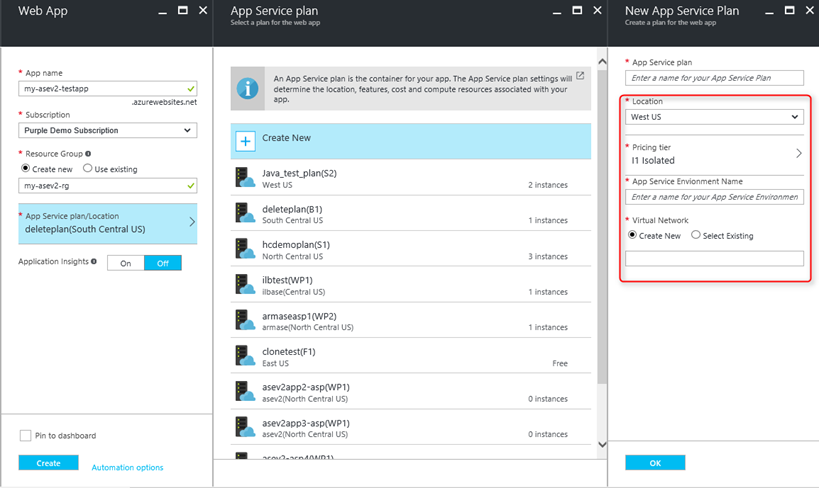This screenshot has height=488, width=819.
Task: Select the ilbtest(WP1) plan name
Action: (287, 280)
